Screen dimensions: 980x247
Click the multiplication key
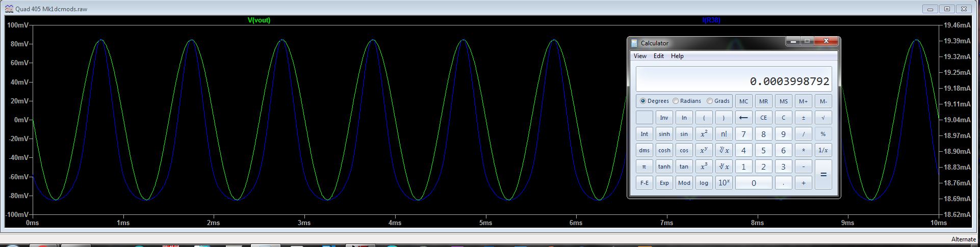(803, 150)
